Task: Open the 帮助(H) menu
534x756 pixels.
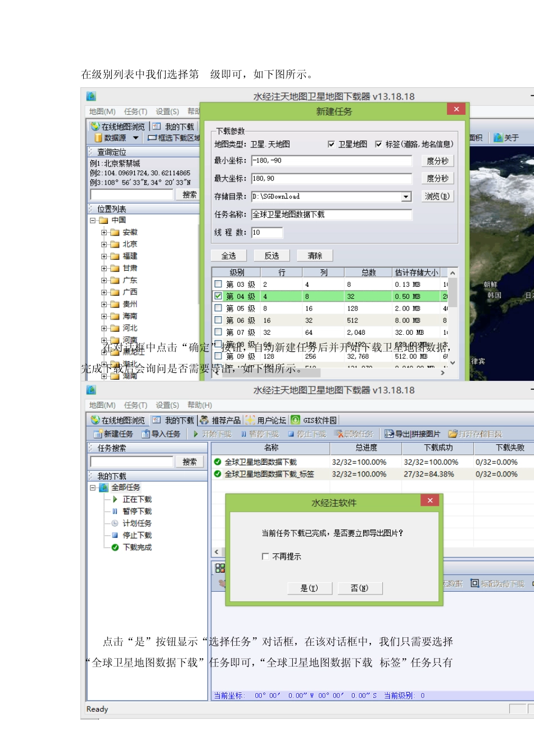Action: (x=200, y=406)
